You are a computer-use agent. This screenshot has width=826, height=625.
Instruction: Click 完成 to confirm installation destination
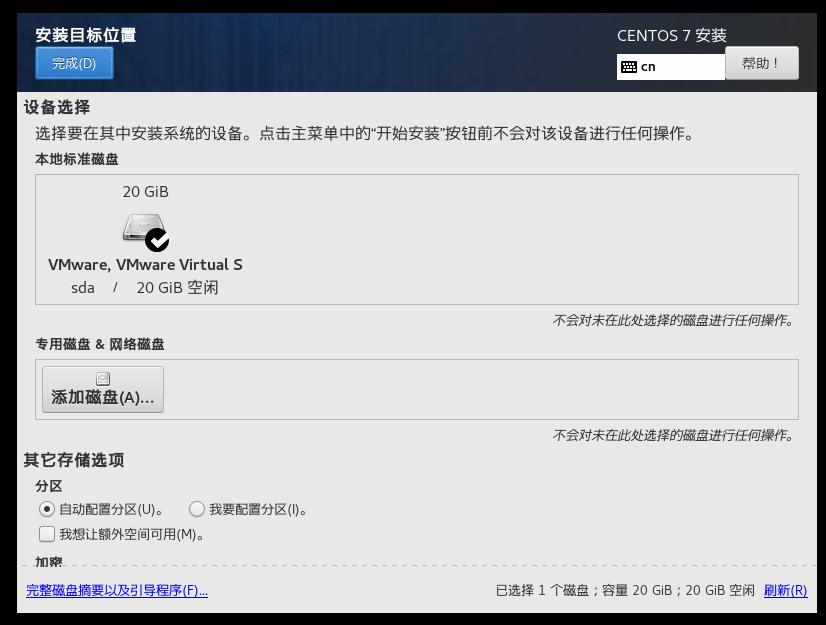pyautogui.click(x=73, y=62)
